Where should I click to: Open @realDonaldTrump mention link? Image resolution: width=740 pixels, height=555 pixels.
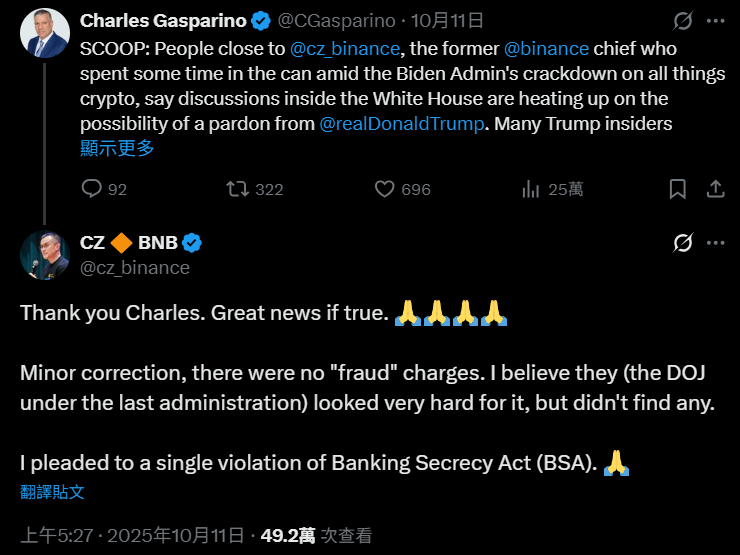coord(402,124)
